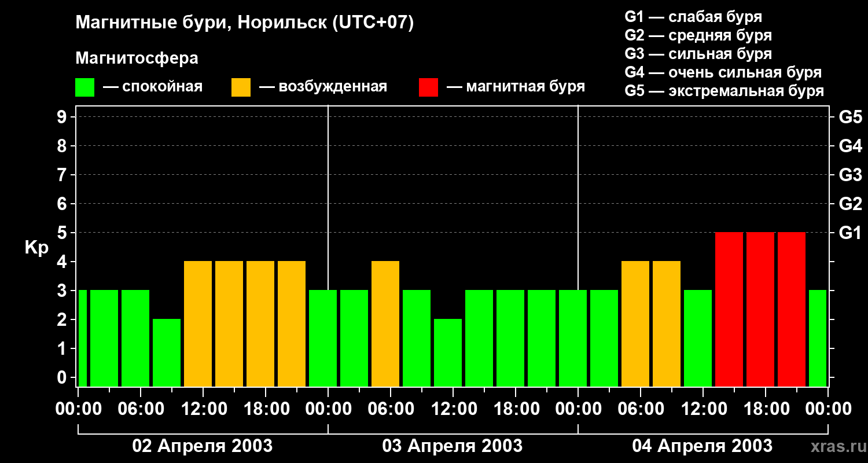Click the green 'спокойная' legend swatch

pyautogui.click(x=84, y=87)
